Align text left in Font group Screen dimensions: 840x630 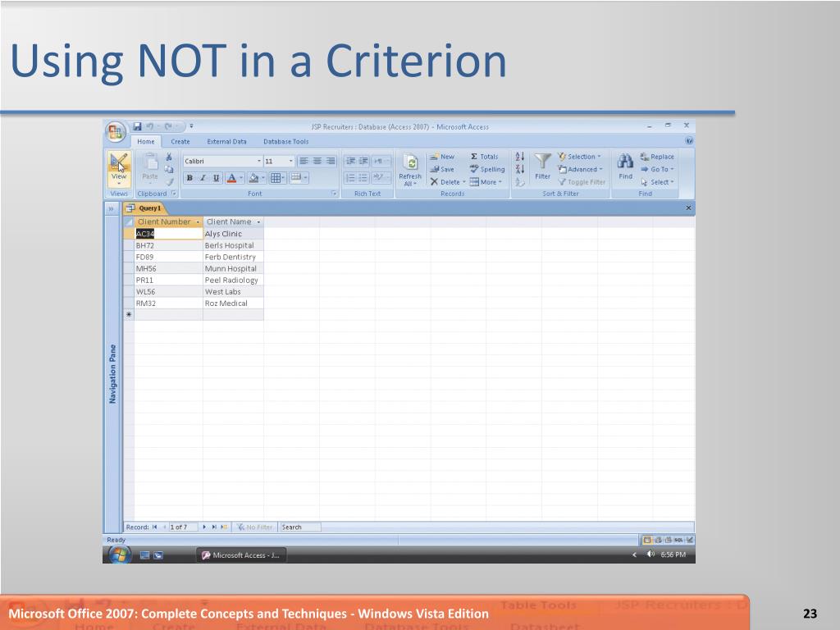304,162
